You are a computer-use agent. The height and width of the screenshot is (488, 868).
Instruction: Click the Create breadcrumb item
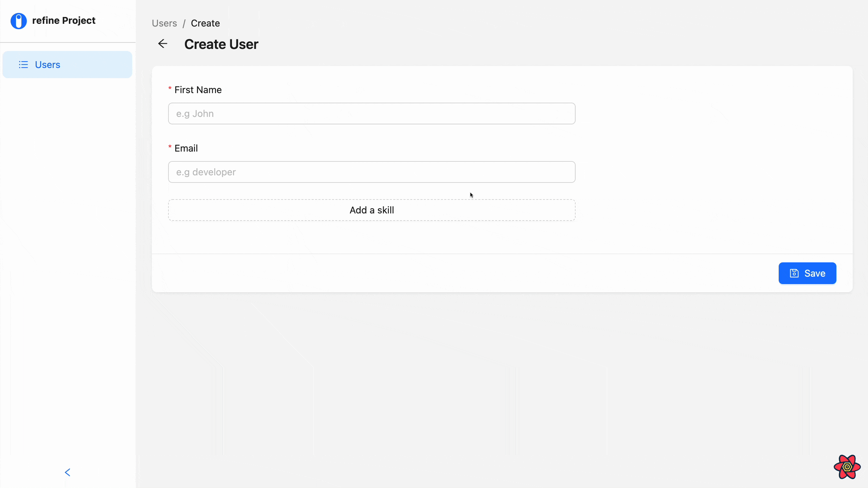point(205,23)
